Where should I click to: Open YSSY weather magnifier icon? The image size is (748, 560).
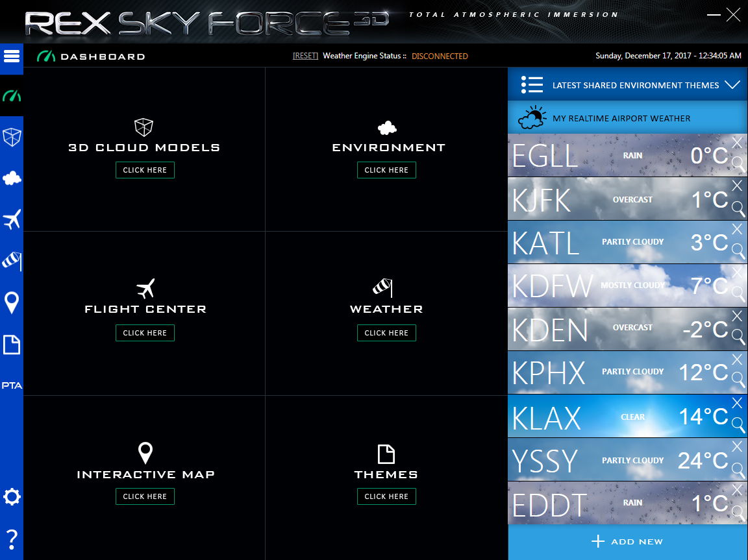[738, 470]
